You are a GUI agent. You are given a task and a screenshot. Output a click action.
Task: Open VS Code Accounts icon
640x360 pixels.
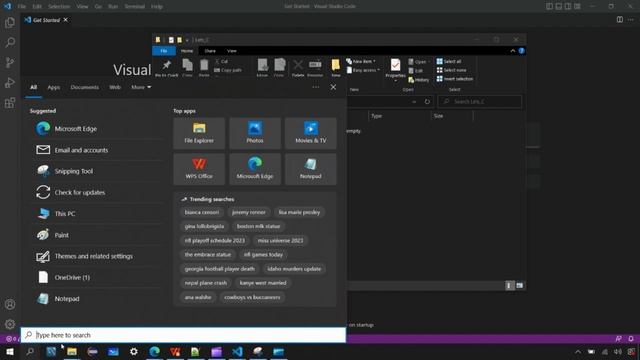pyautogui.click(x=10, y=304)
